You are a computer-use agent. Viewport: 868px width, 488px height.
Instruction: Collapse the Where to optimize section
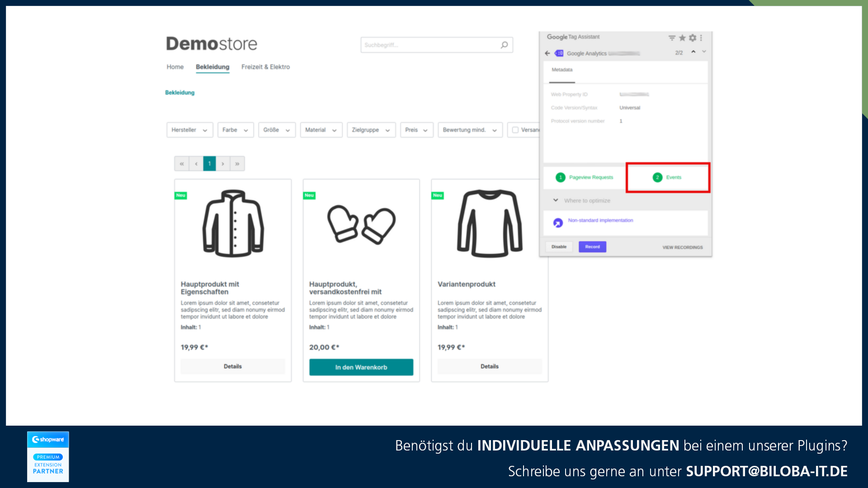click(x=556, y=200)
